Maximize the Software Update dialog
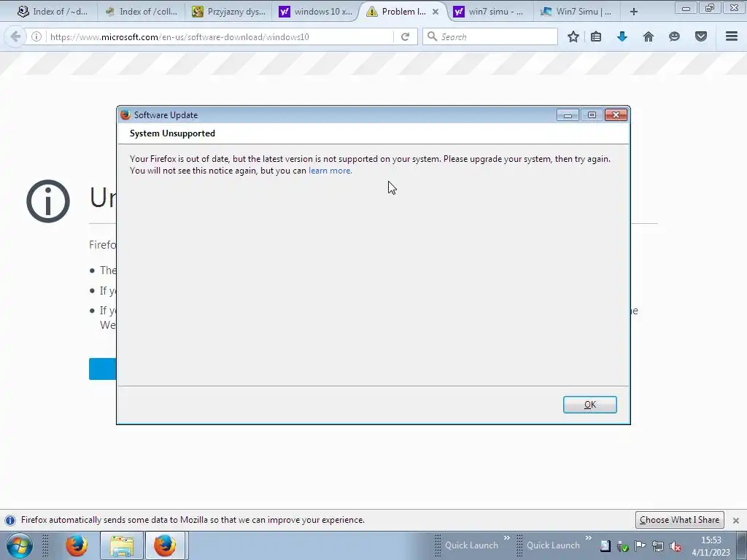Viewport: 747px width, 560px height. point(592,114)
